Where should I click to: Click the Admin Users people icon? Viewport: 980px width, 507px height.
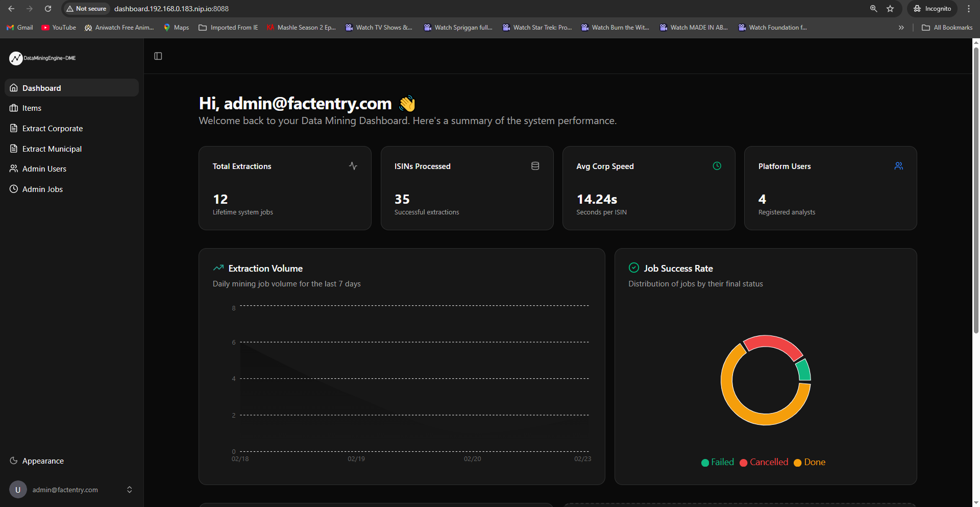(x=14, y=168)
